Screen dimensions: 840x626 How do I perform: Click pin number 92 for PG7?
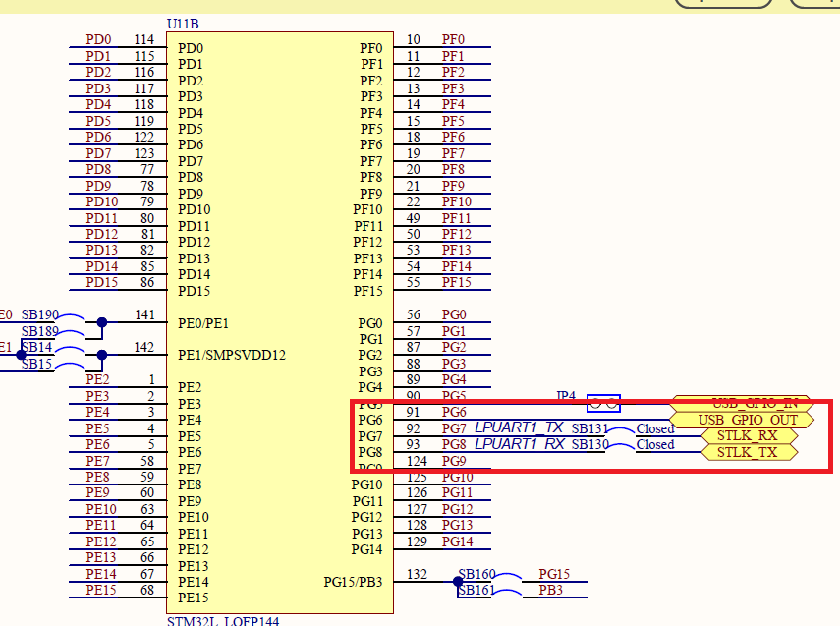(413, 428)
